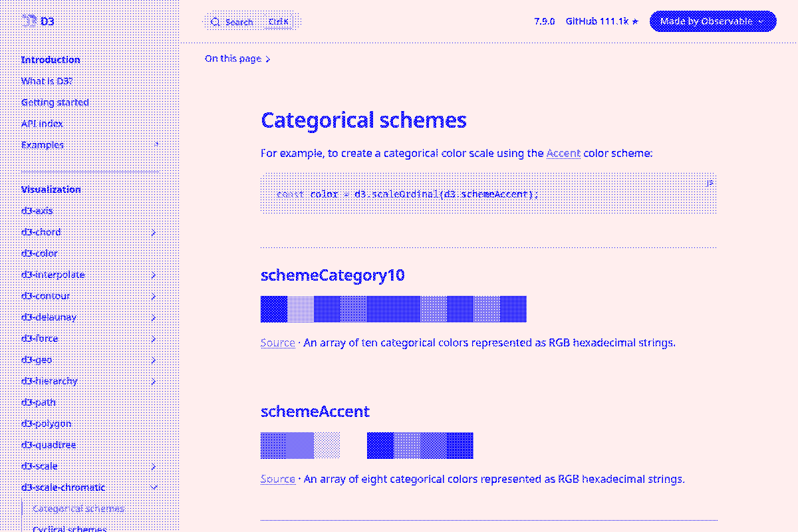Expand the d3-geo chevron
This screenshot has width=798, height=532.
tap(154, 360)
